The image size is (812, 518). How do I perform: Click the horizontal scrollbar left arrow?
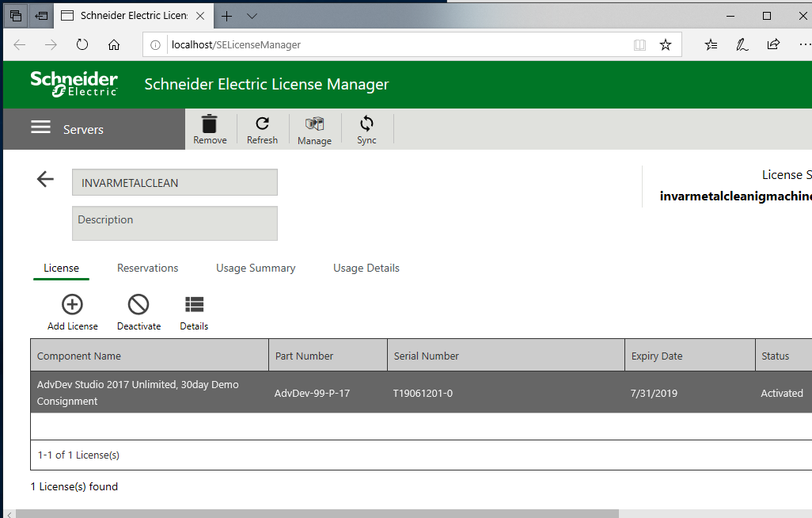(9, 514)
